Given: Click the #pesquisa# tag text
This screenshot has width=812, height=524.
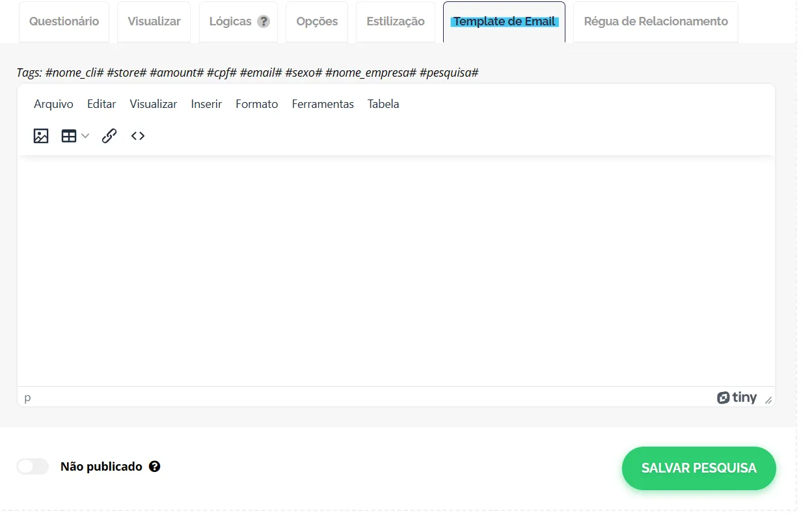Looking at the screenshot, I should pyautogui.click(x=449, y=72).
